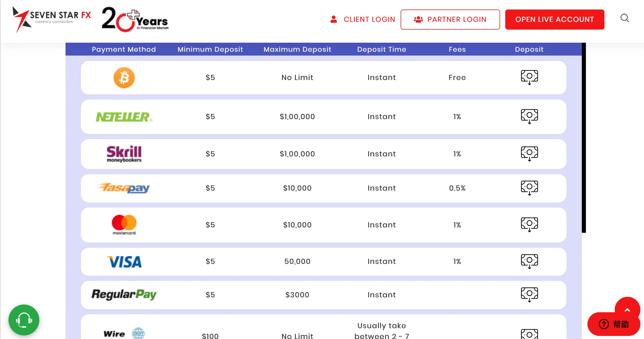Screen dimensions: 644x339
Task: Click the Fees column header
Action: point(457,49)
